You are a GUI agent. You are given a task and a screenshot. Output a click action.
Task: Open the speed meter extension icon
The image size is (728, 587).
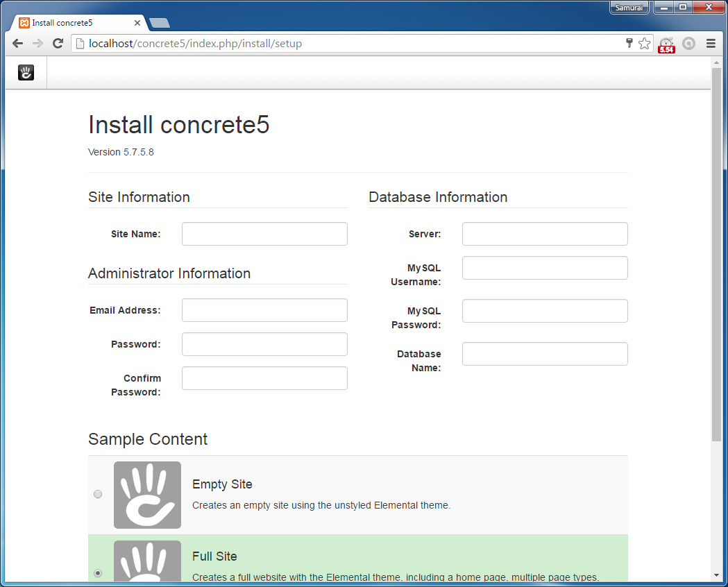click(666, 44)
